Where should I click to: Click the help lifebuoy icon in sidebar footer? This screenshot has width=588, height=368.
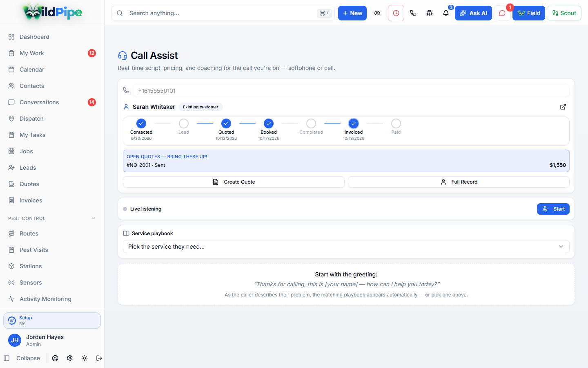coord(55,358)
